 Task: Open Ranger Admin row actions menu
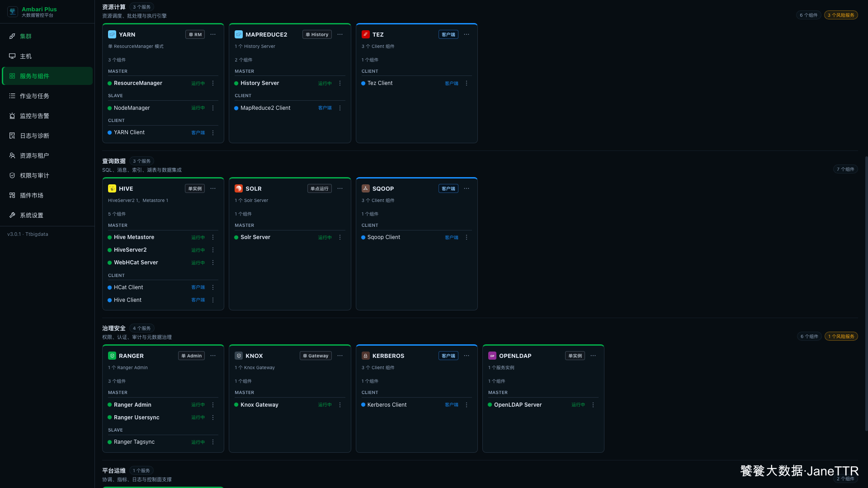[213, 405]
